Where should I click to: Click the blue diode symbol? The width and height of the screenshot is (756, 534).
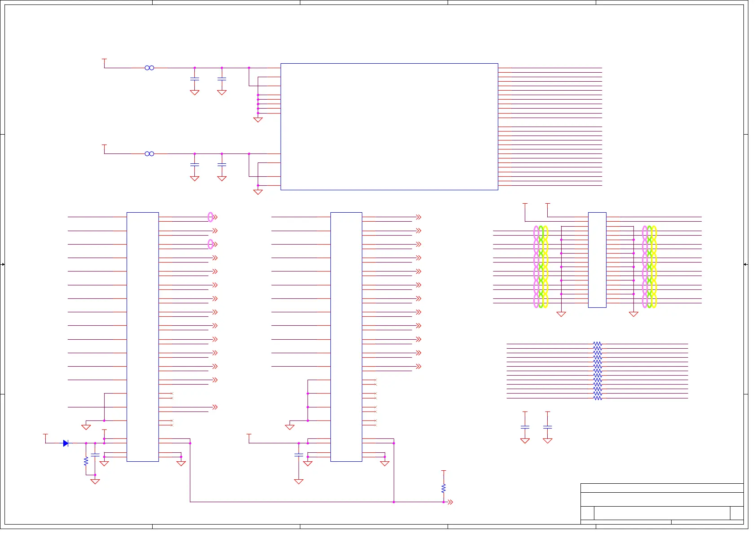click(66, 443)
